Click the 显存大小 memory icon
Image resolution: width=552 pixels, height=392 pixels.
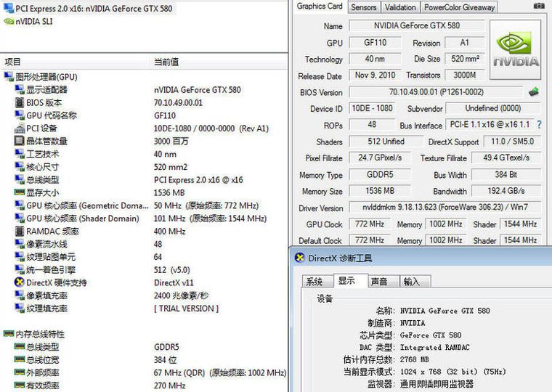[20, 192]
